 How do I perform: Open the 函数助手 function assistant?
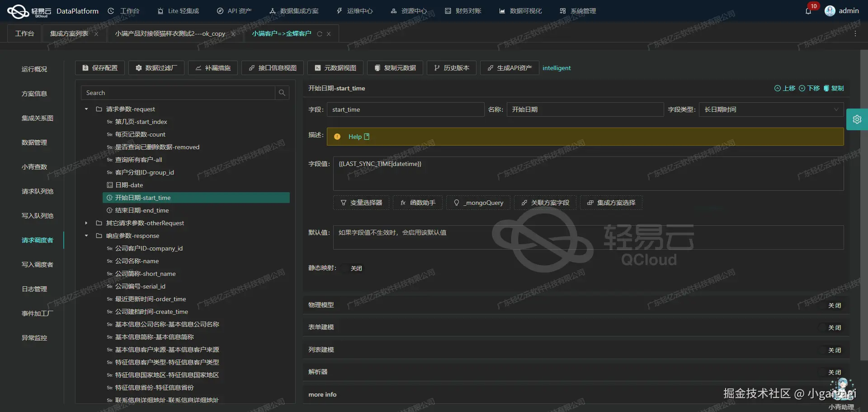coord(417,203)
